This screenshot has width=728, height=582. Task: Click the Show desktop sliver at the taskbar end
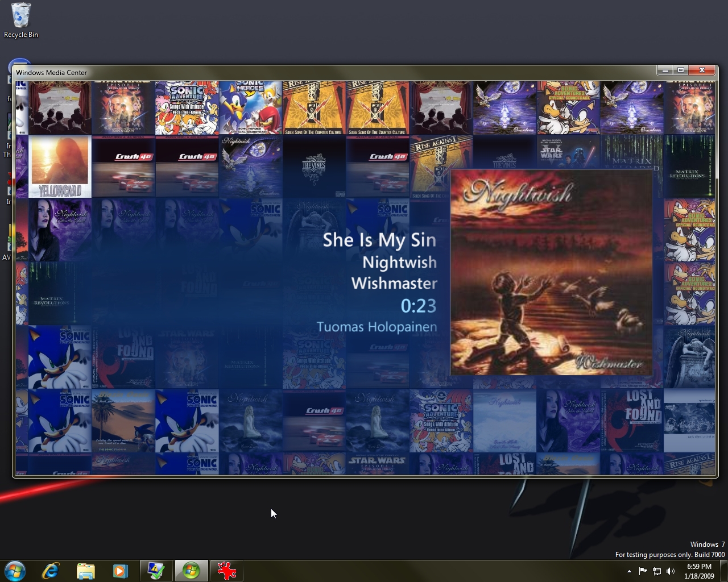[x=723, y=571]
